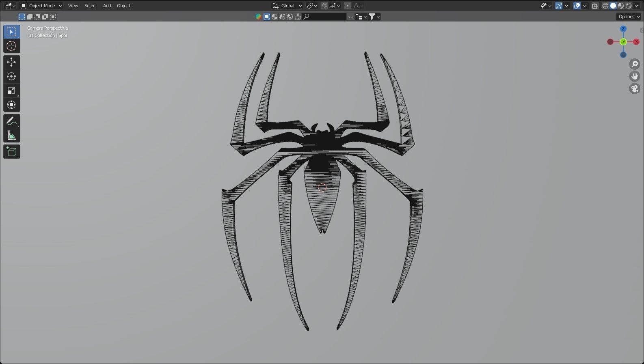Click the green Y axis on navigation gizmo

pyautogui.click(x=623, y=42)
